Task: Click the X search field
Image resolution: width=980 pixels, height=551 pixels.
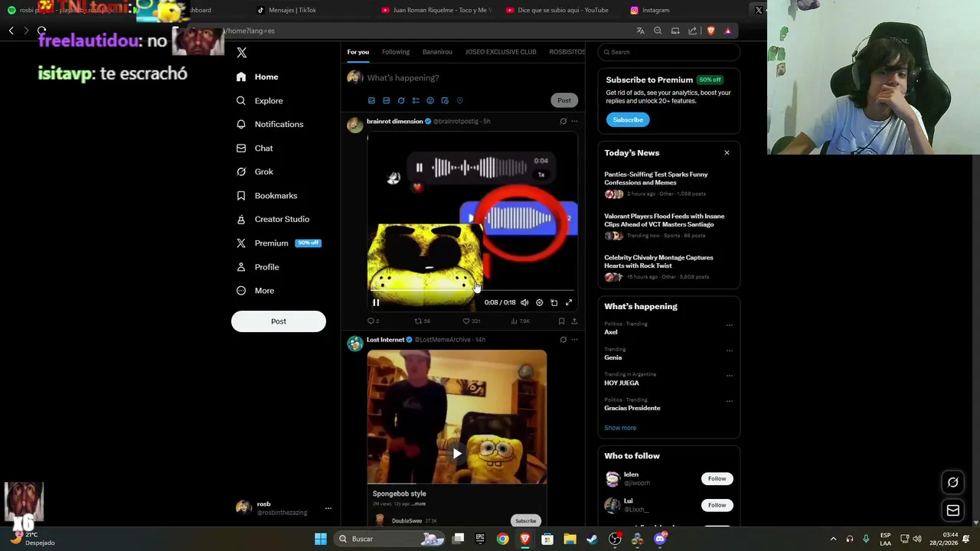Action: coord(669,52)
